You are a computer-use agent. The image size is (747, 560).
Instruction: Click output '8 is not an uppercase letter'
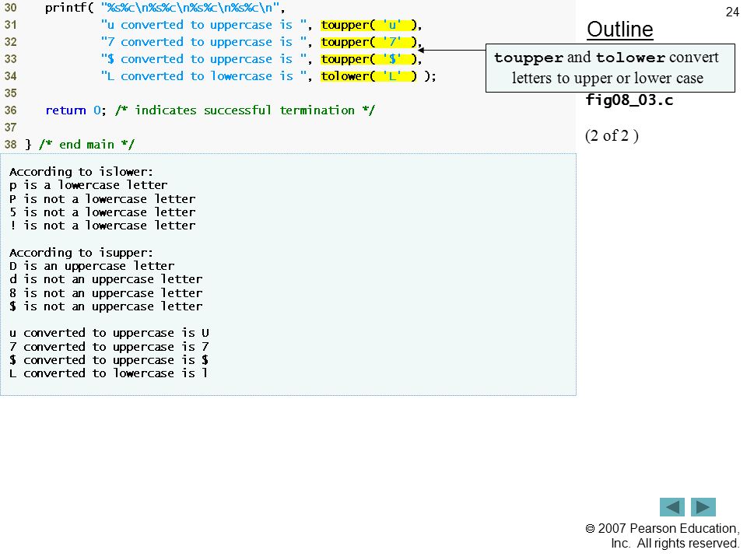[x=106, y=293]
